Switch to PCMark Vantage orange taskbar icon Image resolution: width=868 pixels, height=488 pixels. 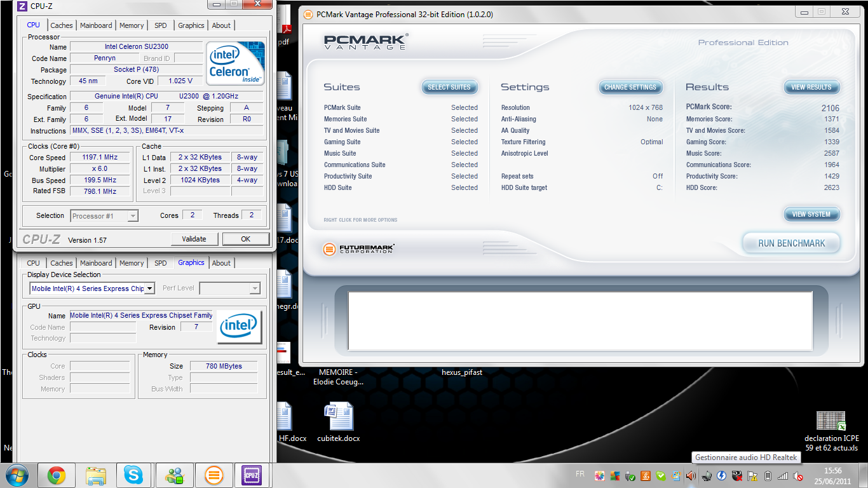[214, 475]
